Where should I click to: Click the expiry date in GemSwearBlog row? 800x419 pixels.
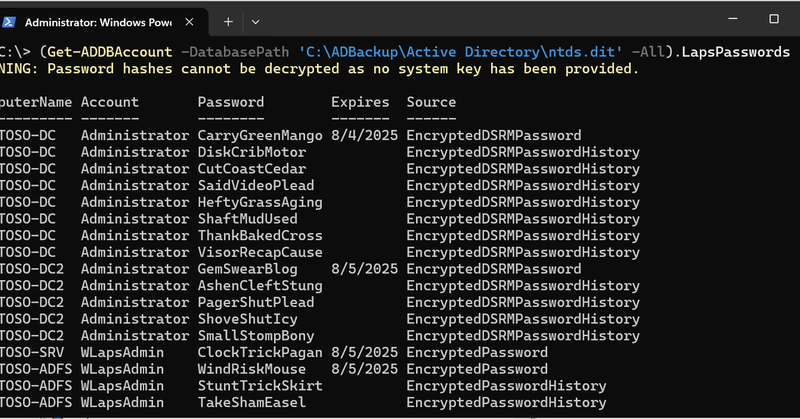click(364, 269)
